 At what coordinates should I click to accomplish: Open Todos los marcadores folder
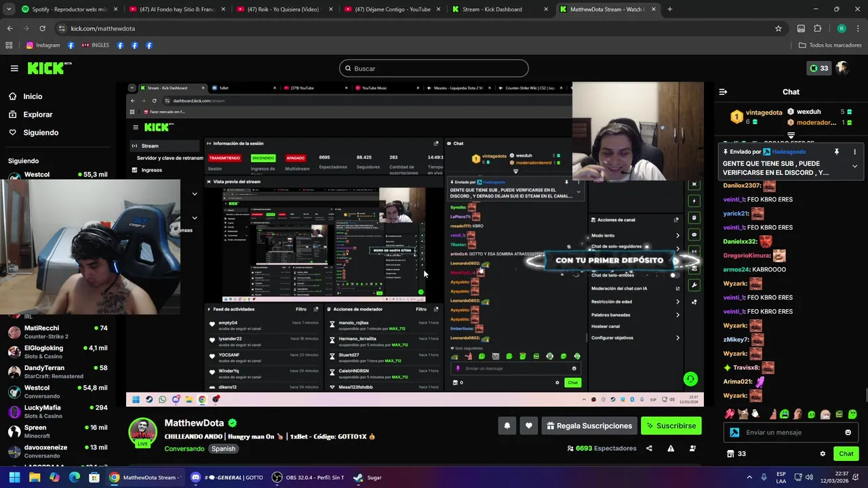pos(831,45)
